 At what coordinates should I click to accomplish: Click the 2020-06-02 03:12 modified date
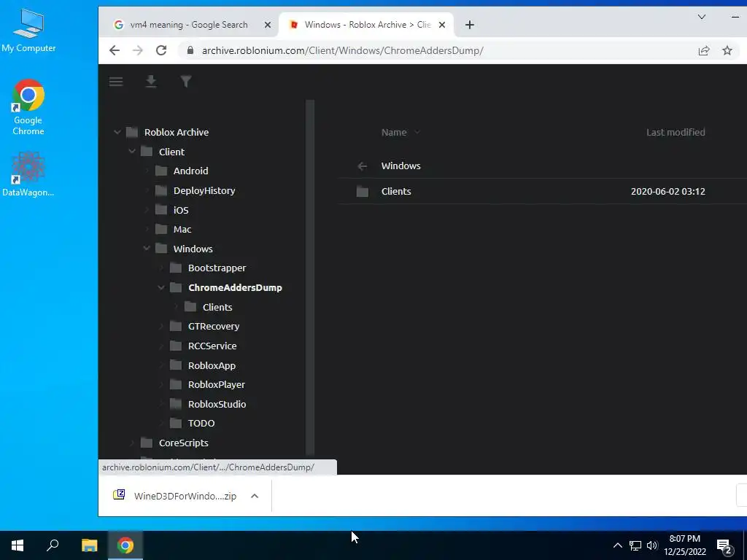pos(668,192)
